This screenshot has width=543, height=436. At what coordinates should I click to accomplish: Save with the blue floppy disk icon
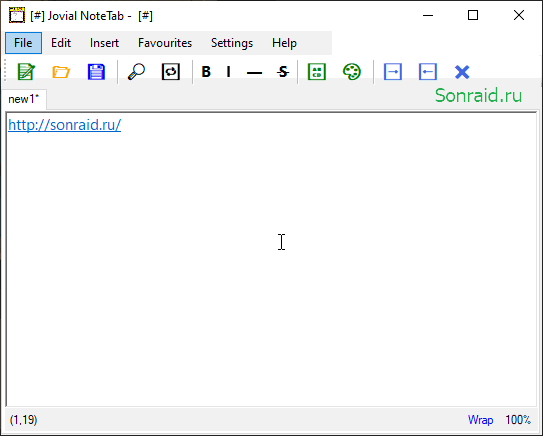96,72
